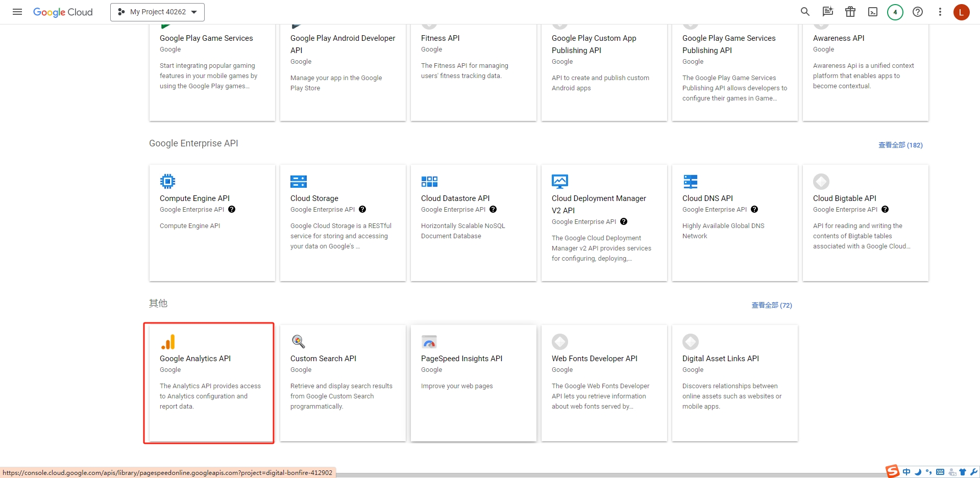Click the Cloud Storage icon
The height and width of the screenshot is (478, 980).
298,181
